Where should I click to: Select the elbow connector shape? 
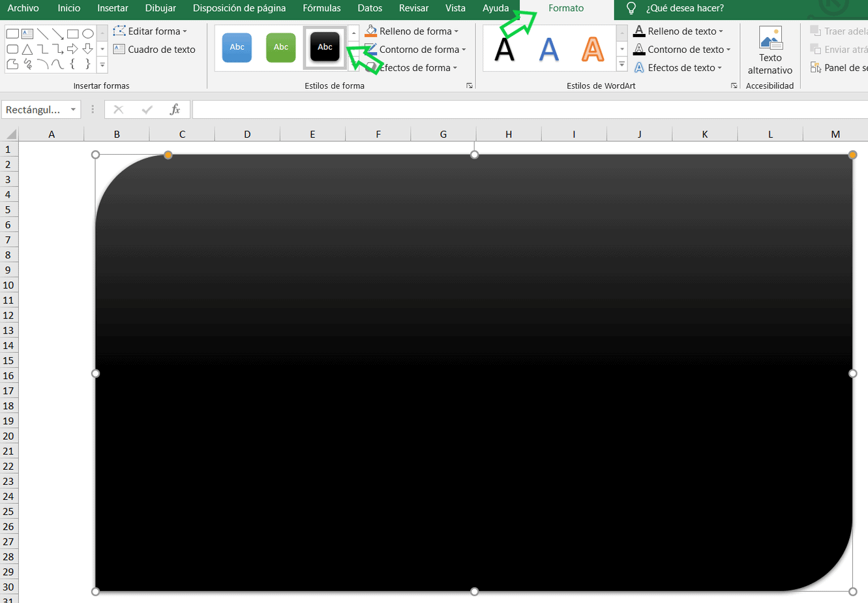(42, 49)
